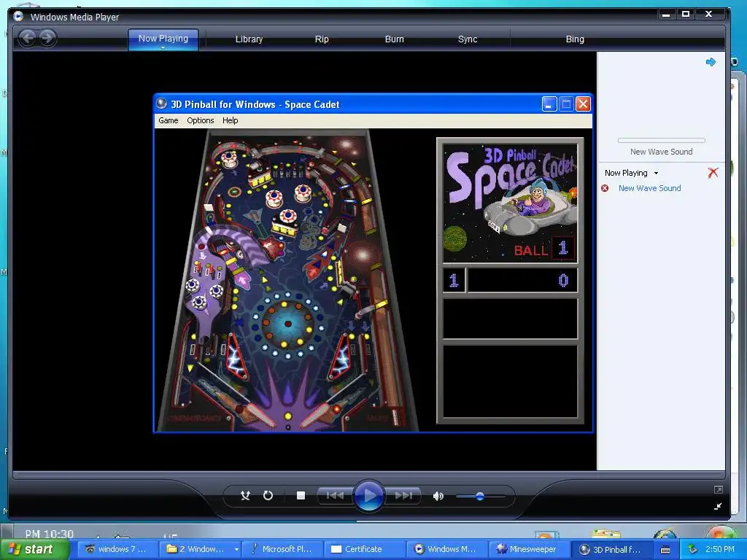The width and height of the screenshot is (747, 560).
Task: Open the Pinball Options menu
Action: click(200, 120)
